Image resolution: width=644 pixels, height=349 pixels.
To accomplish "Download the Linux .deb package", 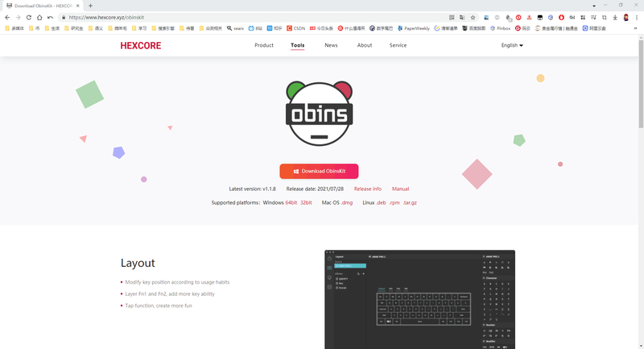I will click(381, 202).
